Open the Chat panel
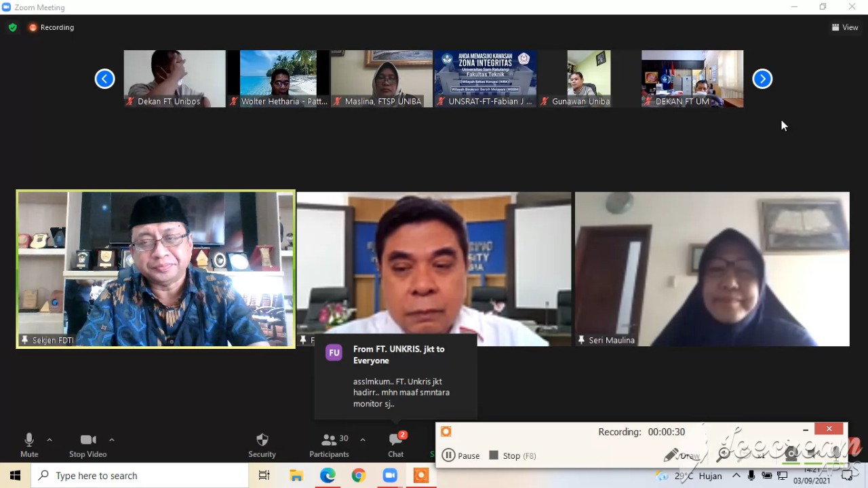Viewport: 868px width, 488px height. point(396,445)
